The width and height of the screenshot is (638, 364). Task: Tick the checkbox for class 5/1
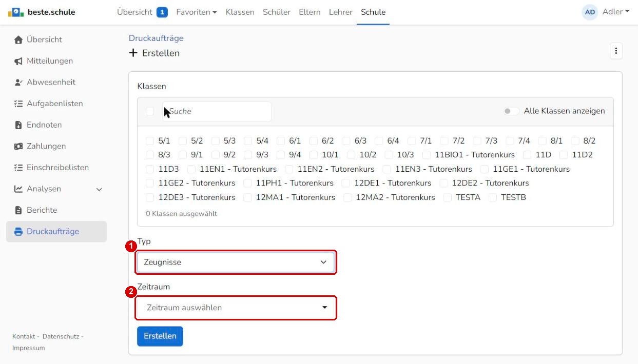click(150, 140)
